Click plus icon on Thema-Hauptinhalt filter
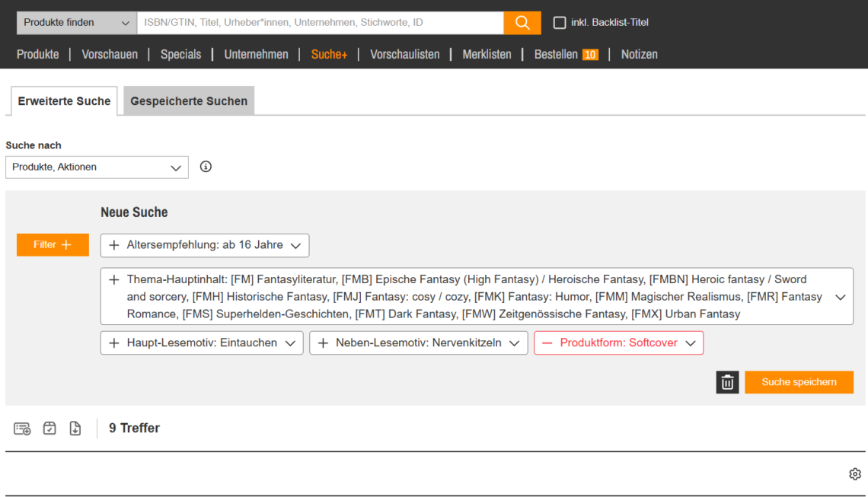The height and width of the screenshot is (497, 868). (x=114, y=279)
